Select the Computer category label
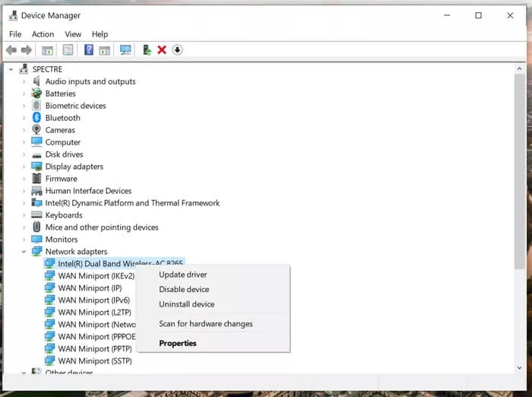 pyautogui.click(x=63, y=142)
